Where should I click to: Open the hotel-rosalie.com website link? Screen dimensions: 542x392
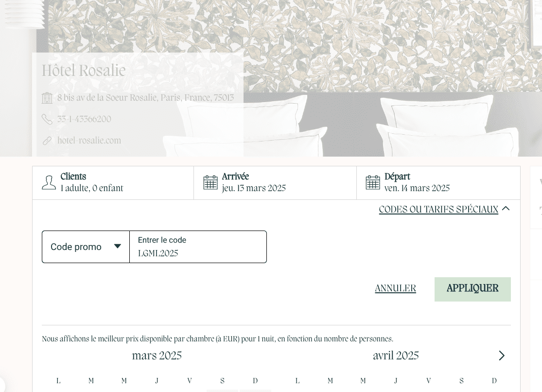tap(89, 141)
